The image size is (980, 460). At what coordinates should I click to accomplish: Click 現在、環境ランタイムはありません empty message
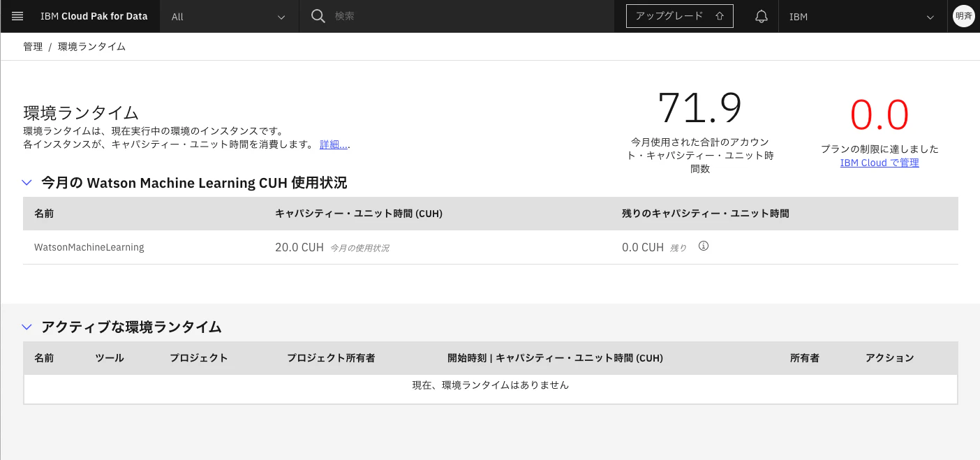(x=491, y=385)
